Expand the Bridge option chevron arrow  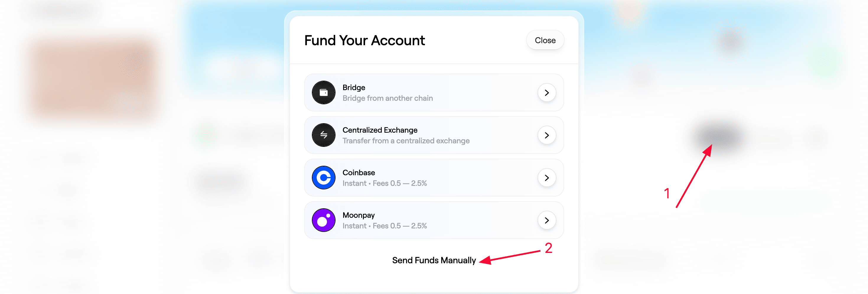tap(547, 92)
